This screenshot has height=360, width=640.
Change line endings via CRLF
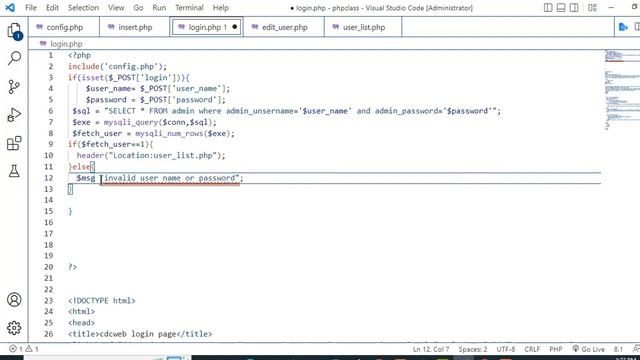tap(532, 349)
